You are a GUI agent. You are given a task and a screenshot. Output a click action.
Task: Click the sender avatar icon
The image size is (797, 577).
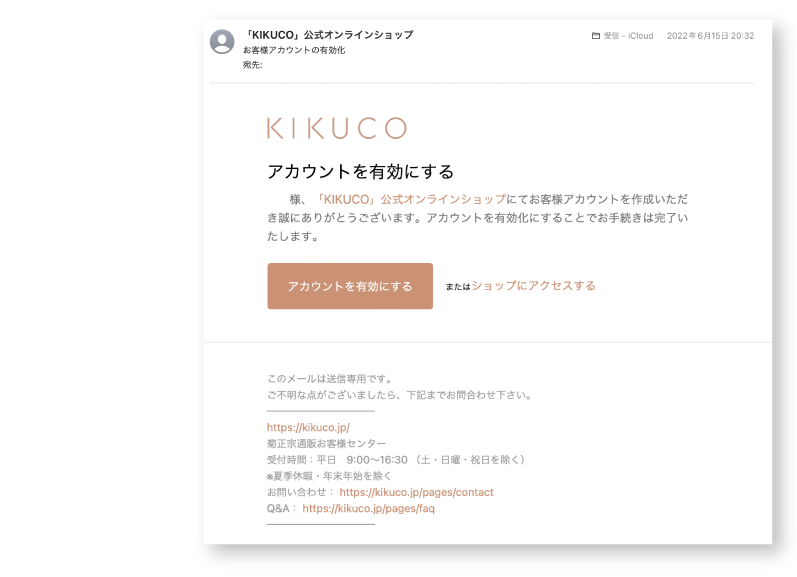coord(222,42)
